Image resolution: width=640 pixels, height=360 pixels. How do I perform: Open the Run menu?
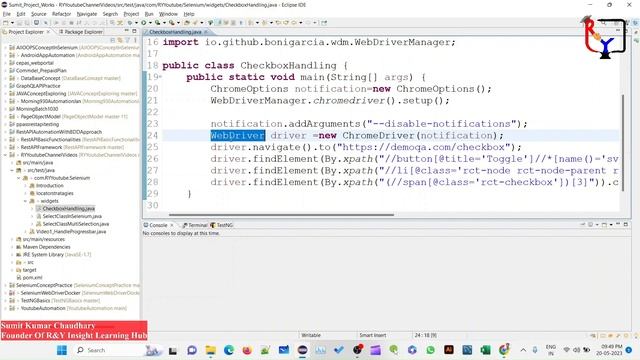click(149, 14)
